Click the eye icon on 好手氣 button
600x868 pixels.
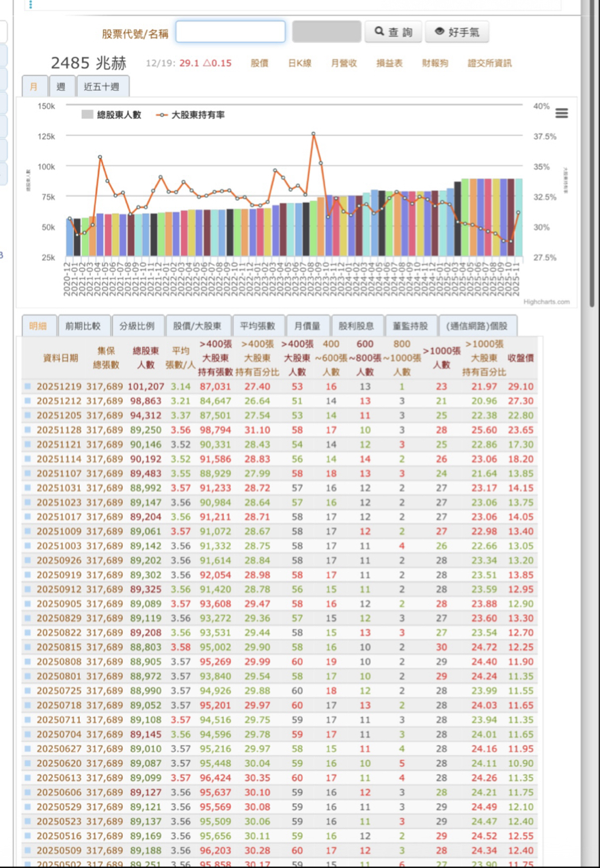click(x=439, y=31)
